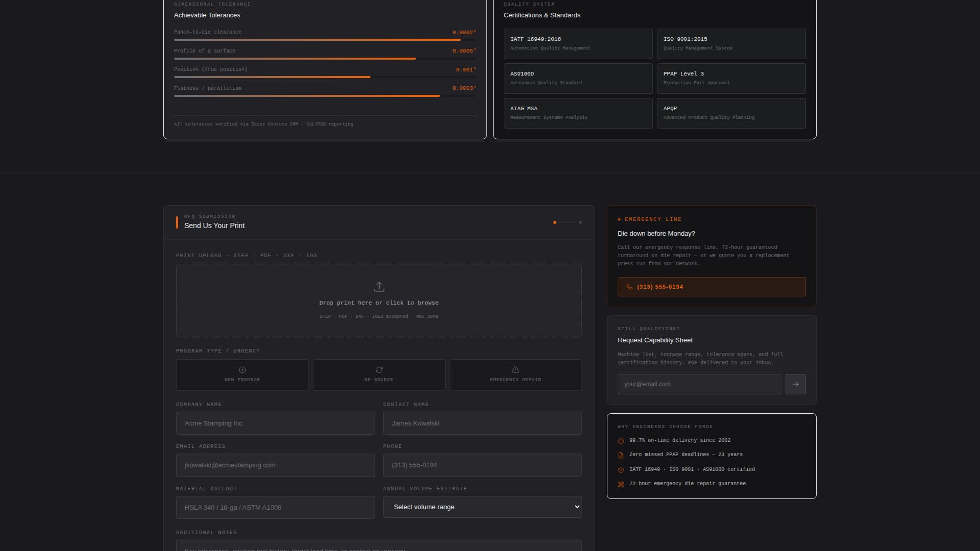Select the Re-Source refresh icon

coord(379,370)
